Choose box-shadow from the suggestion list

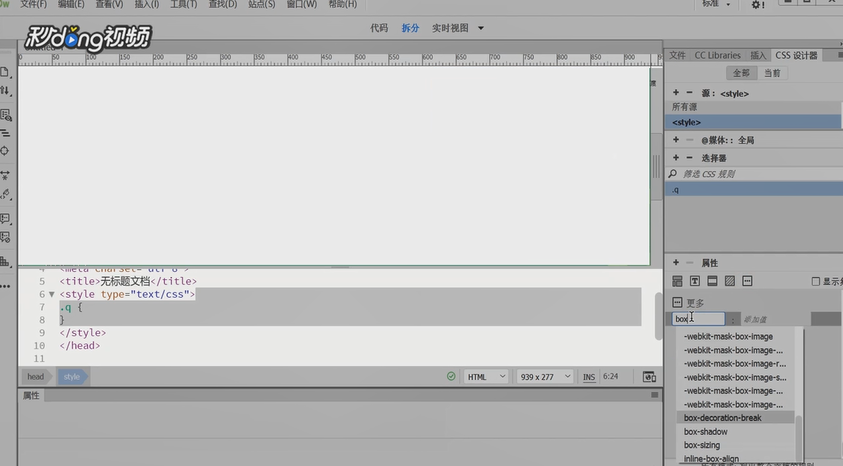[x=705, y=432]
